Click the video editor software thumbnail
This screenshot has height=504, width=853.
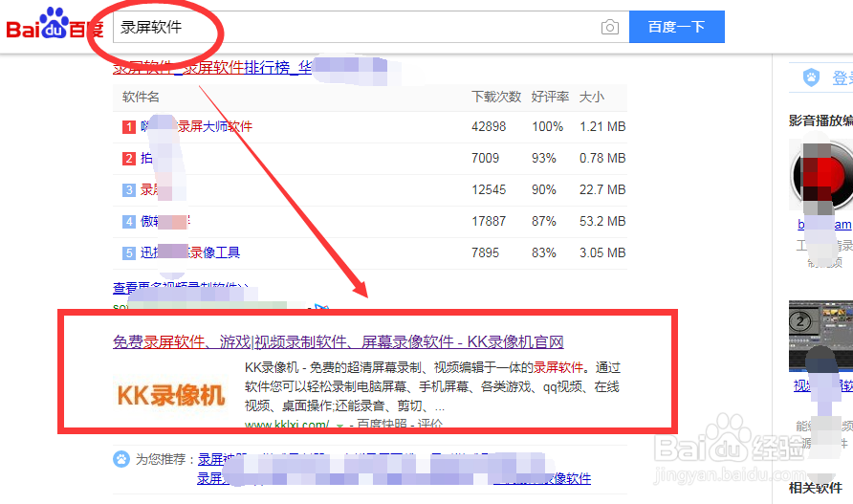tap(820, 336)
